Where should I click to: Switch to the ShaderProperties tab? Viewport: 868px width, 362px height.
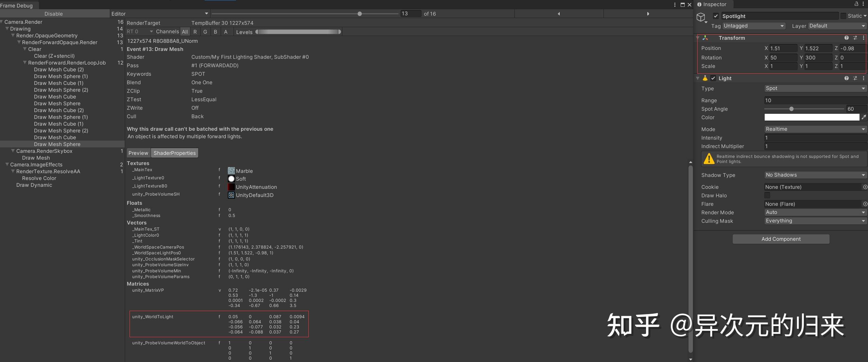[x=175, y=153]
